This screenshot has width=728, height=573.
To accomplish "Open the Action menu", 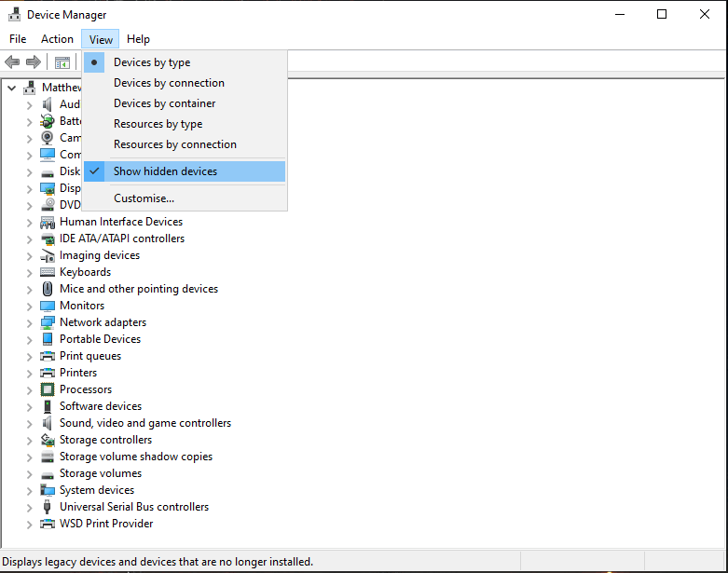I will pos(57,39).
